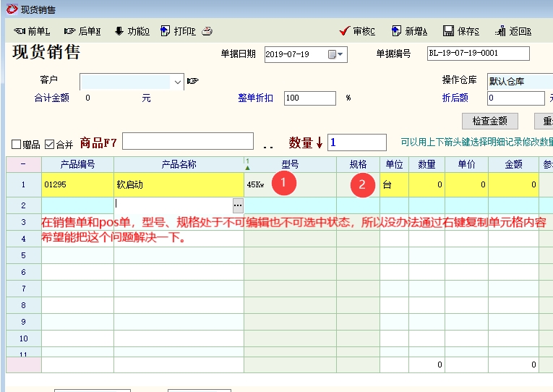Viewport: 553px width, 392px height.
Task: Click the ellipsis button in product name cell
Action: 238,205
